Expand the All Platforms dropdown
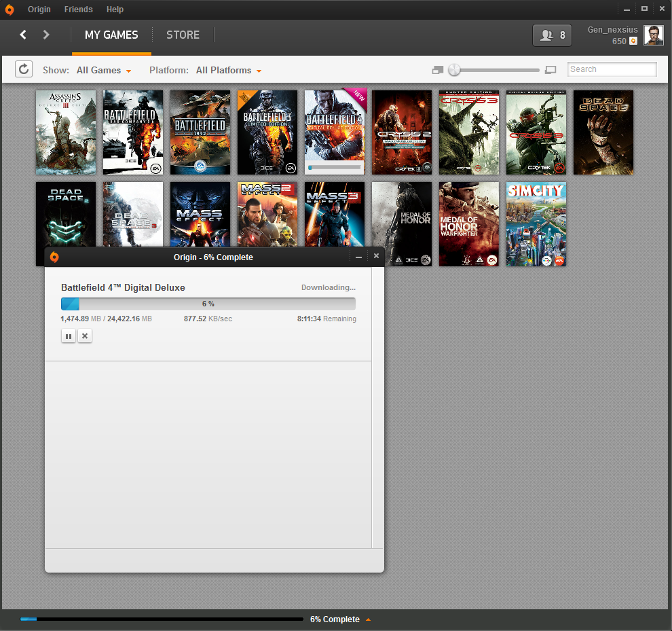Screen dimensions: 672x631 pos(229,71)
